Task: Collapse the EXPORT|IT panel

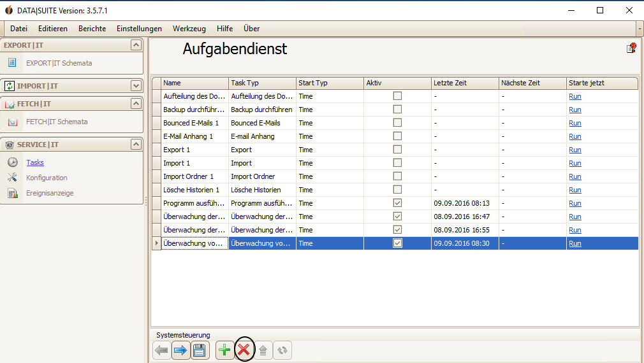Action: click(136, 45)
